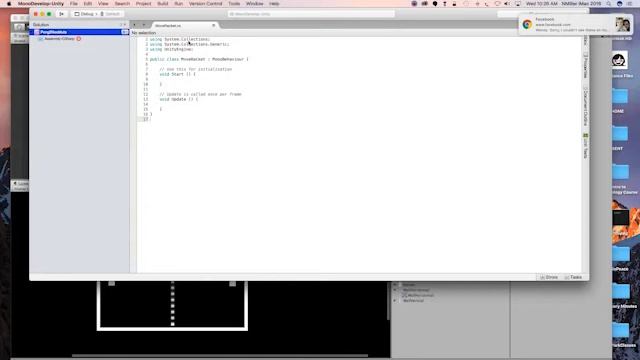The image size is (640, 360).
Task: Open the volume control in the menu bar
Action: pyautogui.click(x=507, y=4)
